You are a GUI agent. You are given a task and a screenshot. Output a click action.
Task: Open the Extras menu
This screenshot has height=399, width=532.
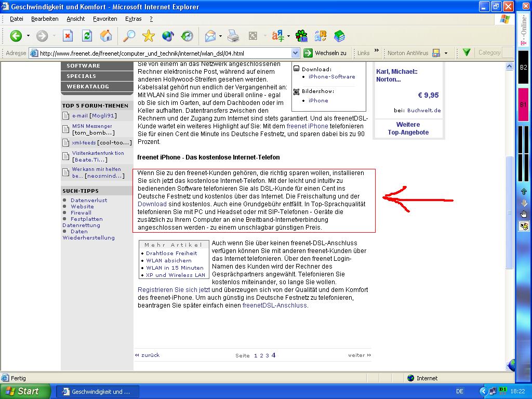point(134,19)
